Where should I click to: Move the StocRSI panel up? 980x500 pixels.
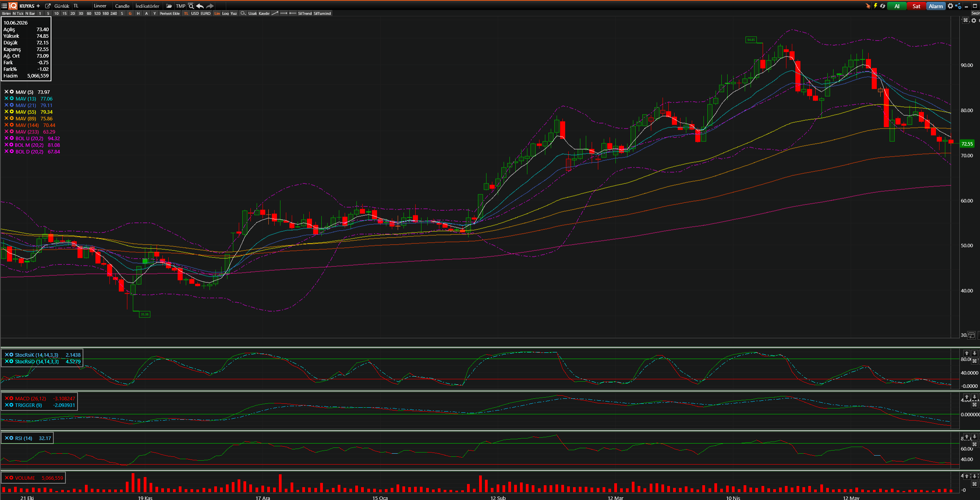(967, 353)
